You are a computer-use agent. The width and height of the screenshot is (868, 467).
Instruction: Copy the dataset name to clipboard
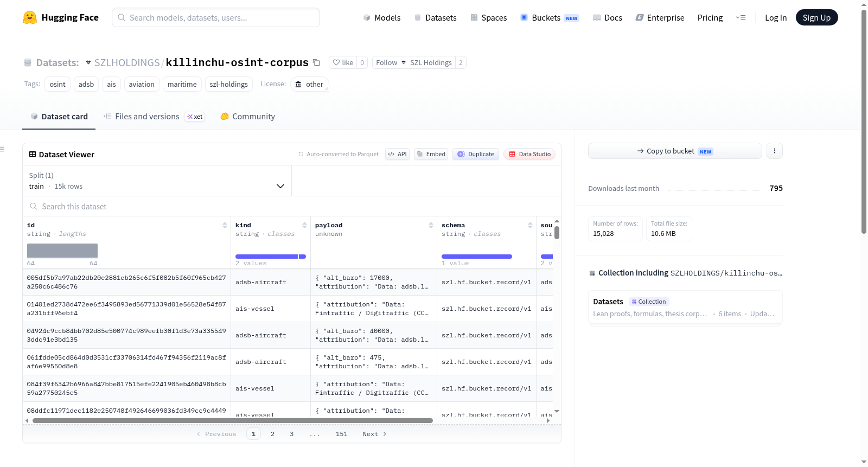point(316,62)
